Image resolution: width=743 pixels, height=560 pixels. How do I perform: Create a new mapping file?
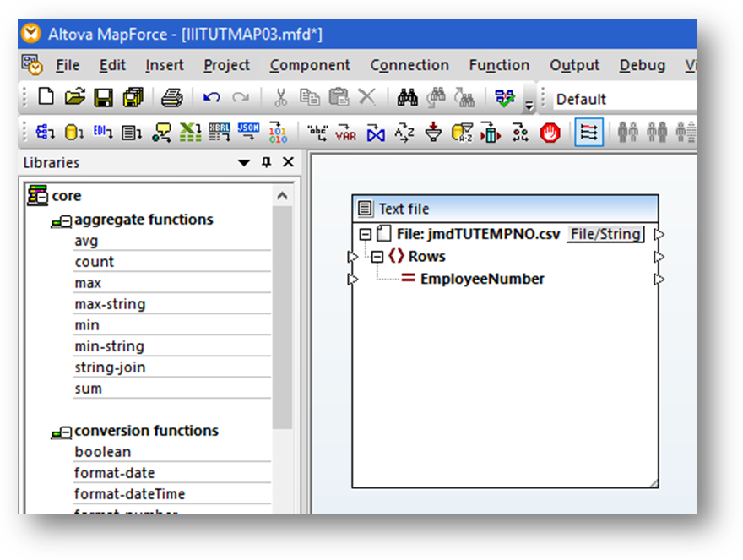(46, 97)
